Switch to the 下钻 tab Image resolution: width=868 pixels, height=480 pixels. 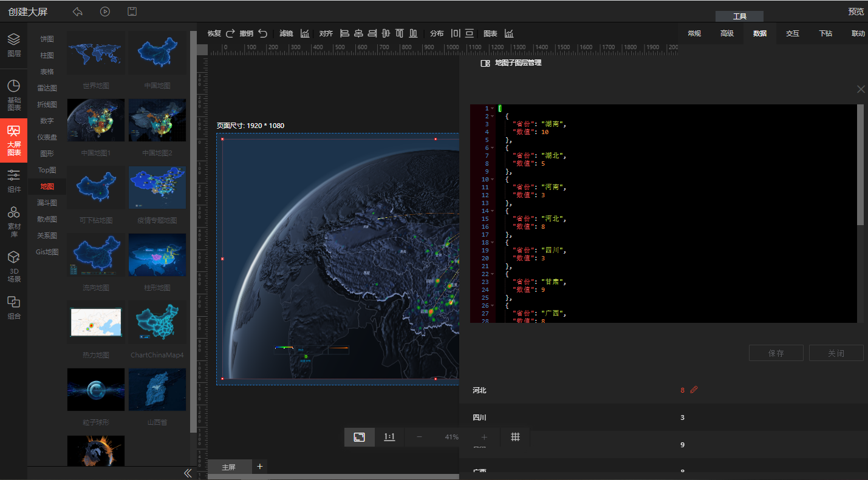(825, 33)
